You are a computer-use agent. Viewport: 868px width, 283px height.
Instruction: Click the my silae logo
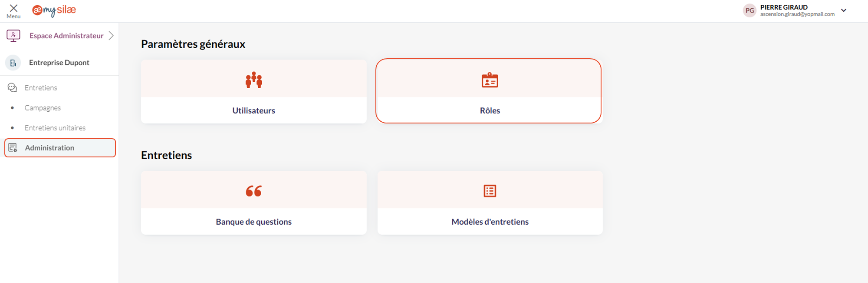click(x=54, y=10)
